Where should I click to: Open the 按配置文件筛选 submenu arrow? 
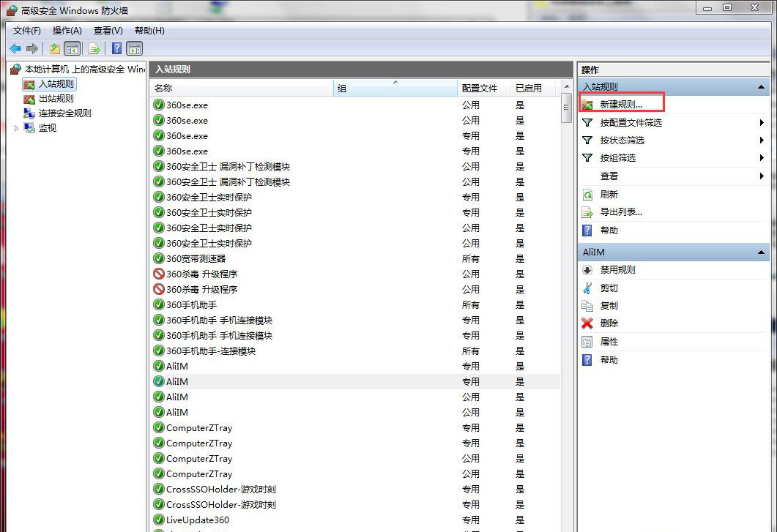pos(762,122)
